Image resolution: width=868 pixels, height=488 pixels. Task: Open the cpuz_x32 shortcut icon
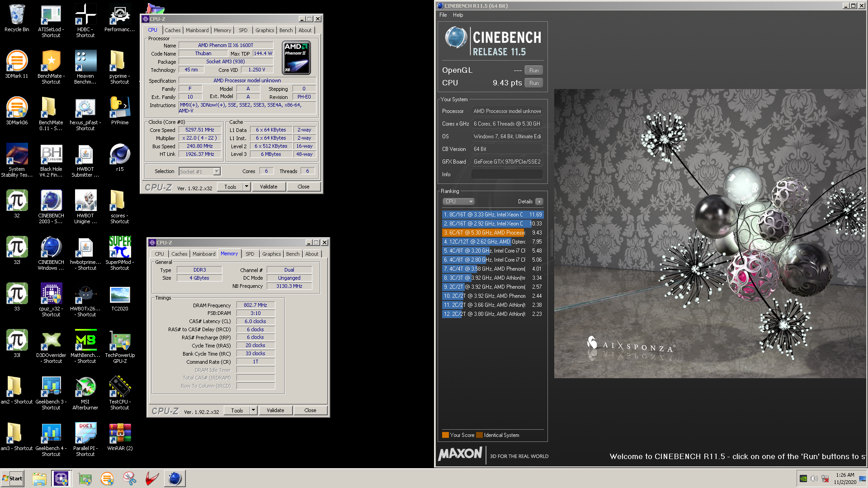coord(51,300)
